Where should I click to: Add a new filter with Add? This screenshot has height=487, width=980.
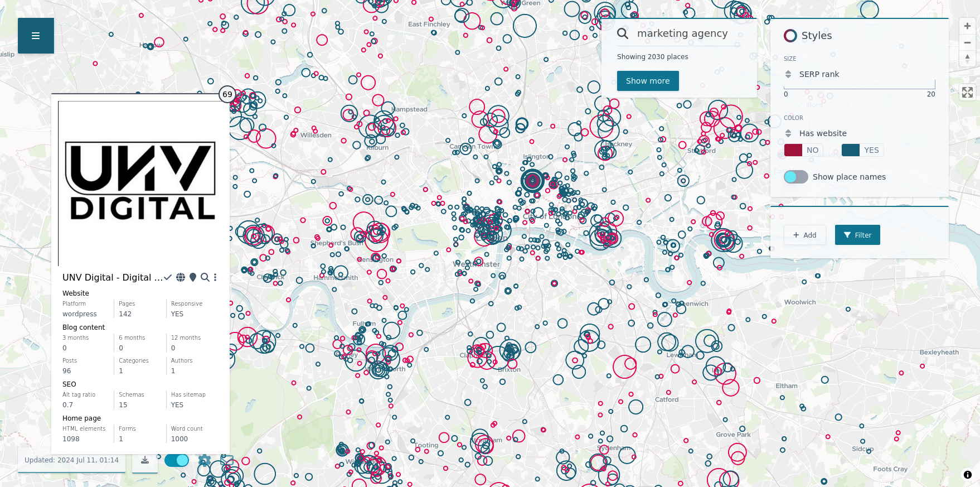tap(804, 235)
